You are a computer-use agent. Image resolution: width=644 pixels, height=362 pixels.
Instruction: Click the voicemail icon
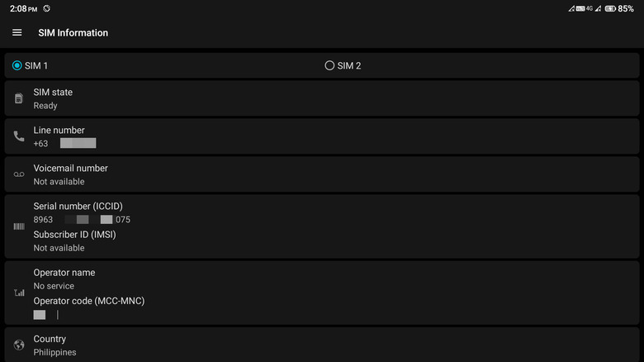coord(18,174)
